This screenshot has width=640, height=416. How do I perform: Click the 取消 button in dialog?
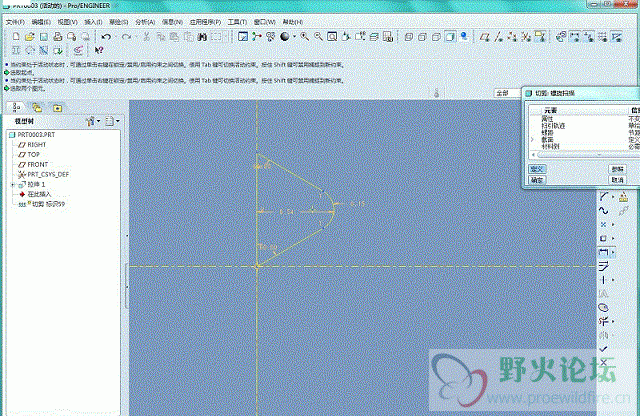coord(617,180)
